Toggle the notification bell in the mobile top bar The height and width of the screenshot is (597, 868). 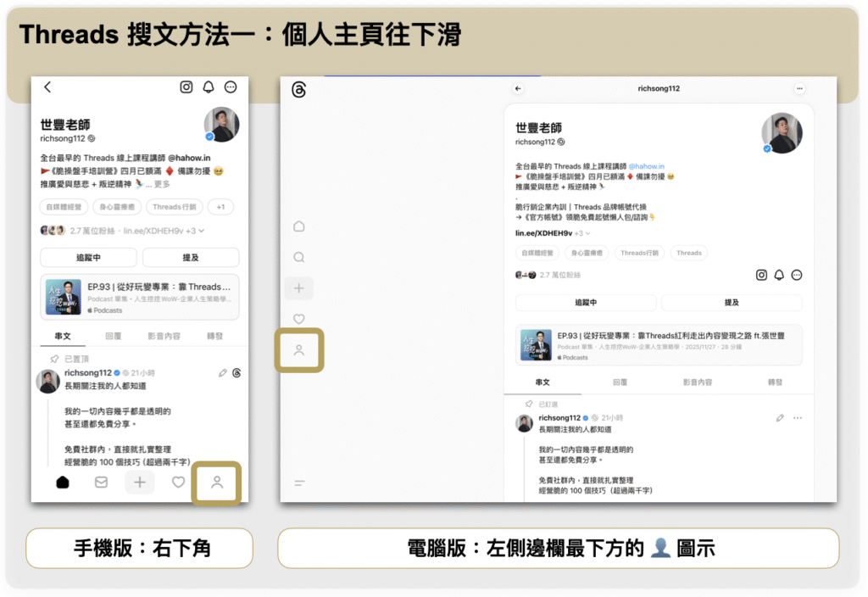(x=209, y=87)
